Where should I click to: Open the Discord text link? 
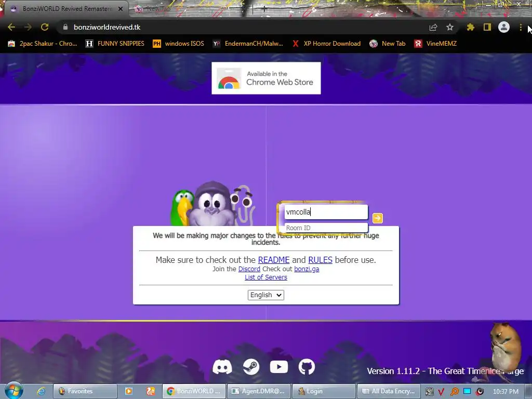click(249, 269)
